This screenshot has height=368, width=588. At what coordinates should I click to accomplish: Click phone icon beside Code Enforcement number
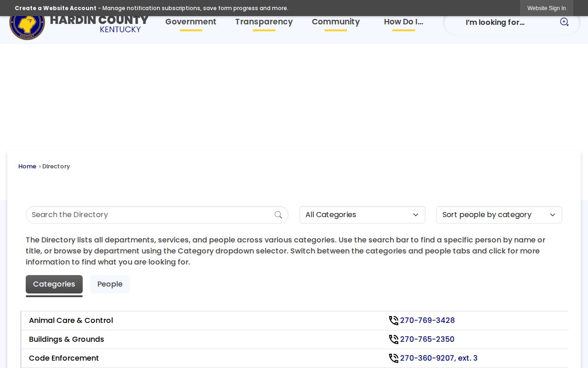(x=393, y=358)
